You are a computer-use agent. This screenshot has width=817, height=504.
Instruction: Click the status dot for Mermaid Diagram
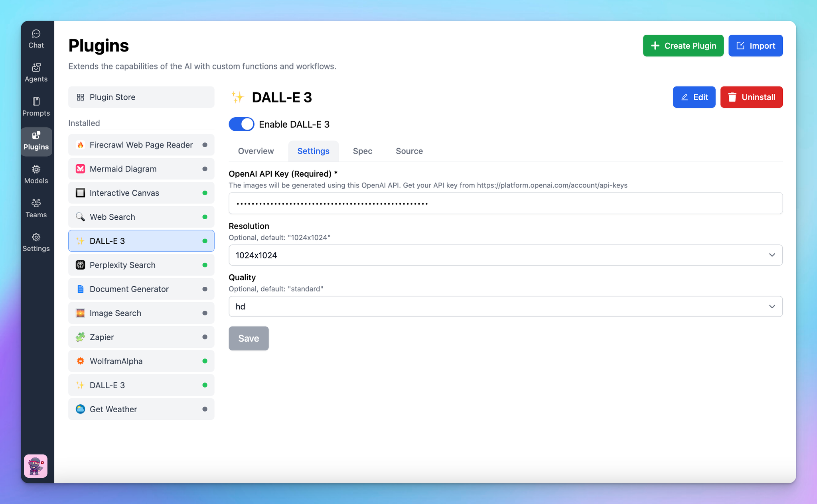click(205, 169)
